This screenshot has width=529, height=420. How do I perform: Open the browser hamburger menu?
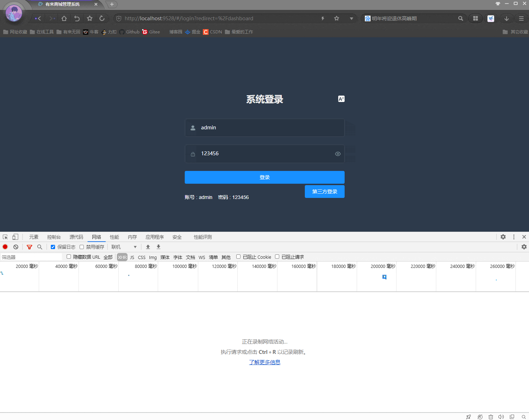(x=521, y=18)
